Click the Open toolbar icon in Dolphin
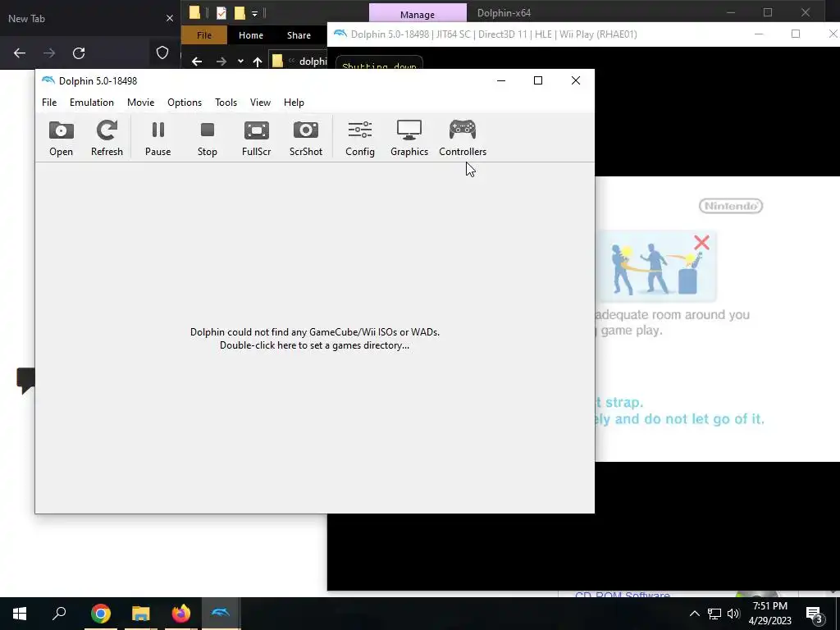Viewport: 840px width, 630px height. tap(61, 138)
